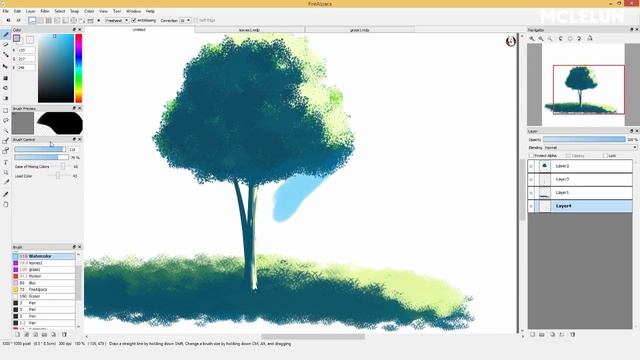
Task: Open the Select menu
Action: click(60, 11)
